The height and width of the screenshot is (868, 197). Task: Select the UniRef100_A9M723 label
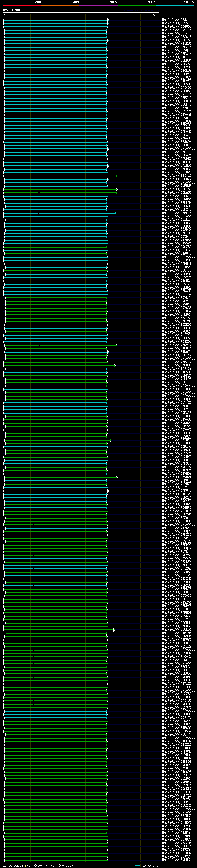click(177, 426)
